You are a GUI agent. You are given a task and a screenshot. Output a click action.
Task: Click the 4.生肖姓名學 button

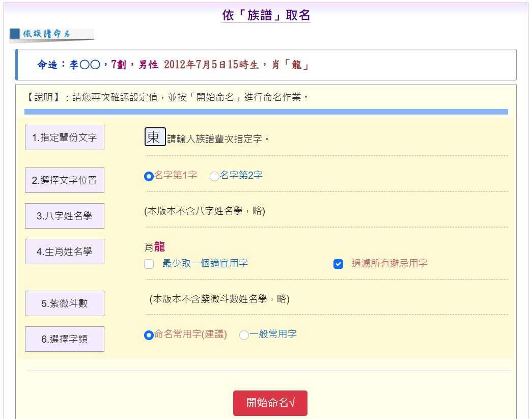tap(65, 252)
